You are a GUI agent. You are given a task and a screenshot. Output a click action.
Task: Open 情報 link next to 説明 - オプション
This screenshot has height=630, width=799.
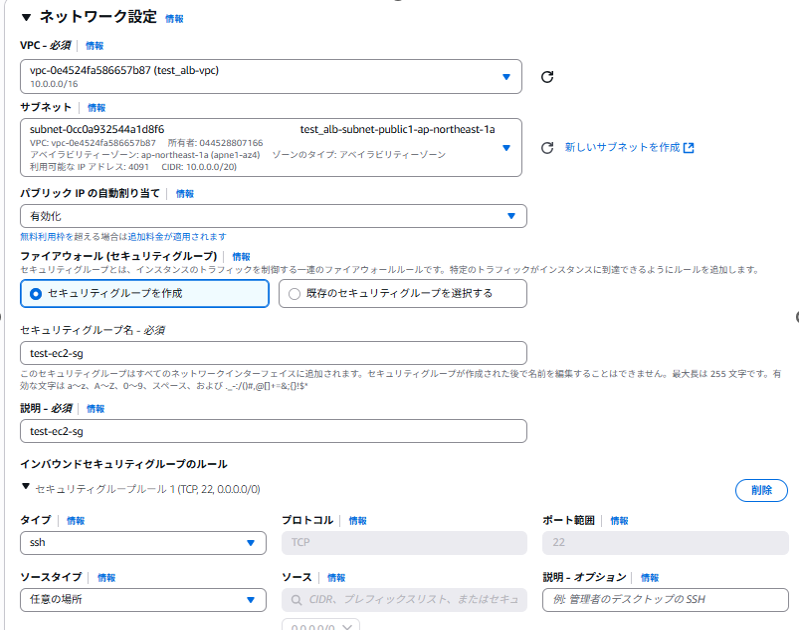click(650, 578)
